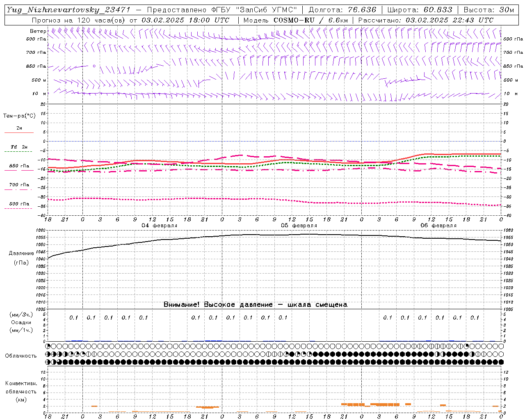Viewport: 525px width, 420px height.
Task: Click the Давление pressure panel label
Action: click(x=21, y=253)
